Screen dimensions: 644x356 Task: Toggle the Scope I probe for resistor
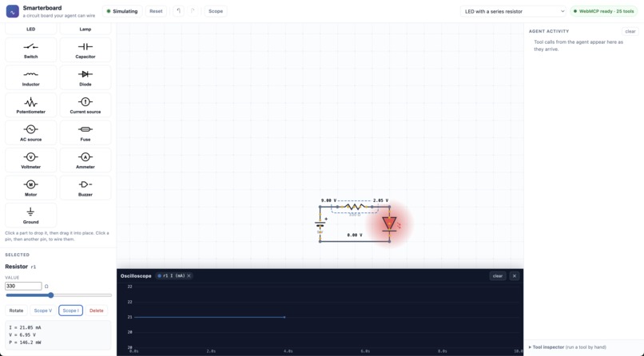click(x=70, y=311)
